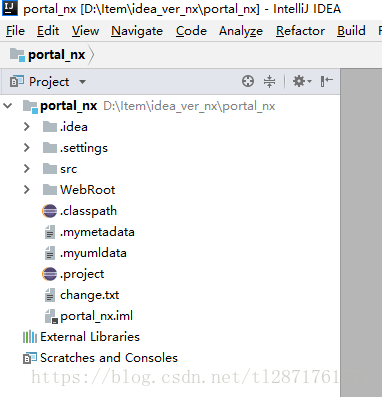
Task: Select the .mymetadata file name
Action: click(x=97, y=232)
